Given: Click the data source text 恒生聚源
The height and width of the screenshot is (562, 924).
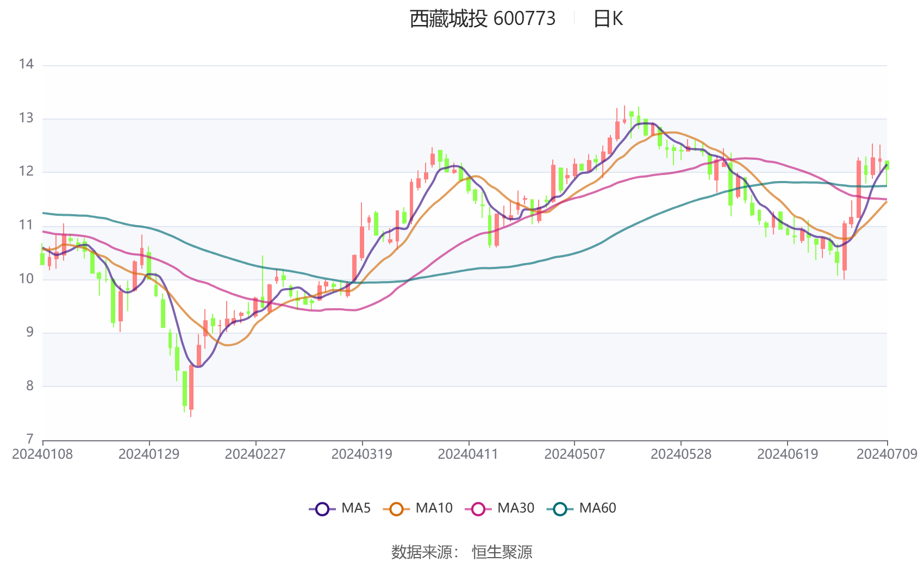Looking at the screenshot, I should click(502, 552).
